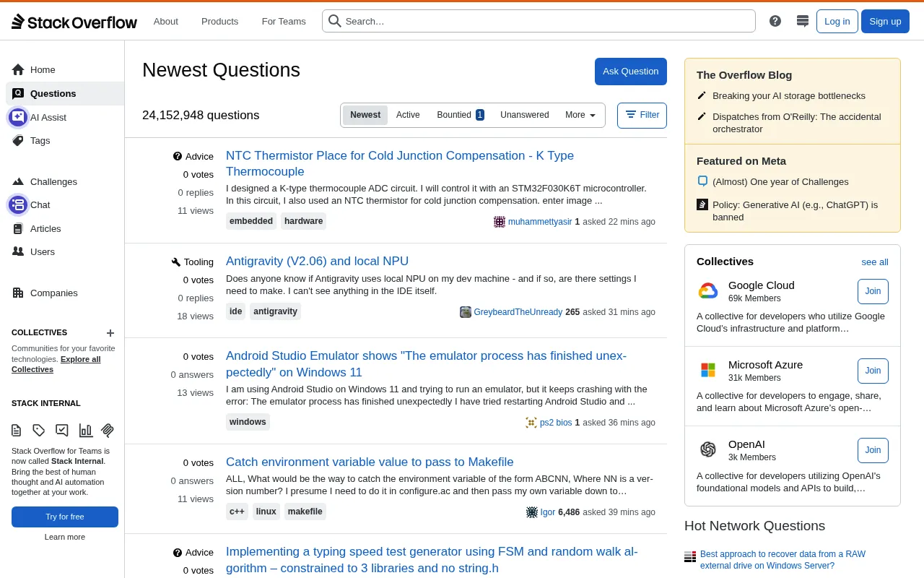The image size is (924, 578).
Task: Click the Articles document icon
Action: pos(18,228)
